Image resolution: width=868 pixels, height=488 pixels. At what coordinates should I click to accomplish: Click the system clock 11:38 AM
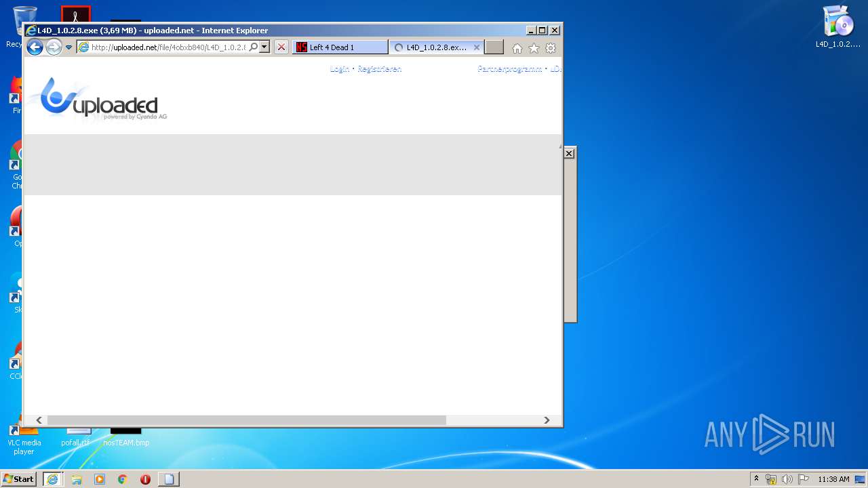pyautogui.click(x=833, y=479)
